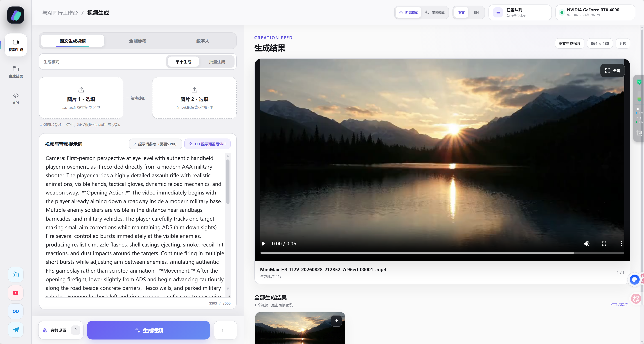Set interface language to 中文
The width and height of the screenshot is (644, 344).
click(x=461, y=12)
